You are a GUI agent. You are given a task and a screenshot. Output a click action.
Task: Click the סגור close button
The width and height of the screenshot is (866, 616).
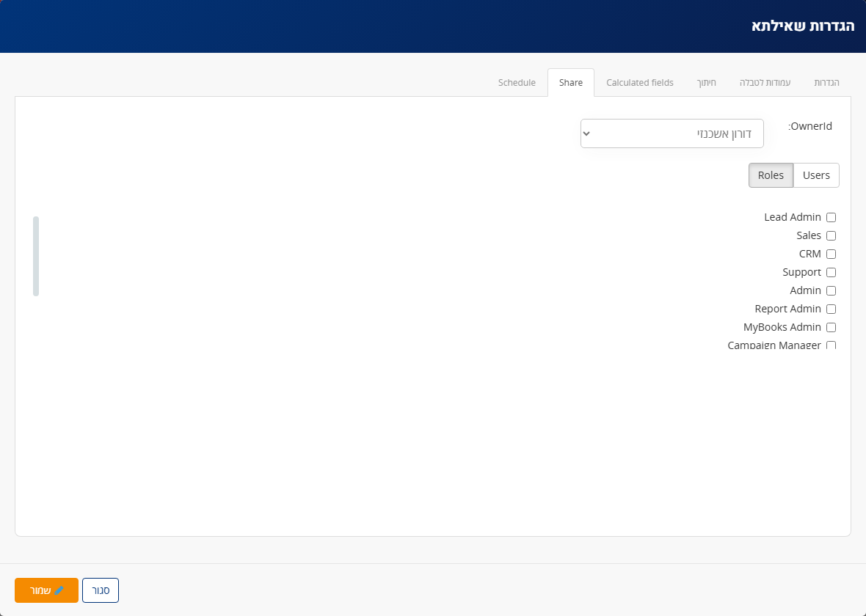[x=101, y=590]
